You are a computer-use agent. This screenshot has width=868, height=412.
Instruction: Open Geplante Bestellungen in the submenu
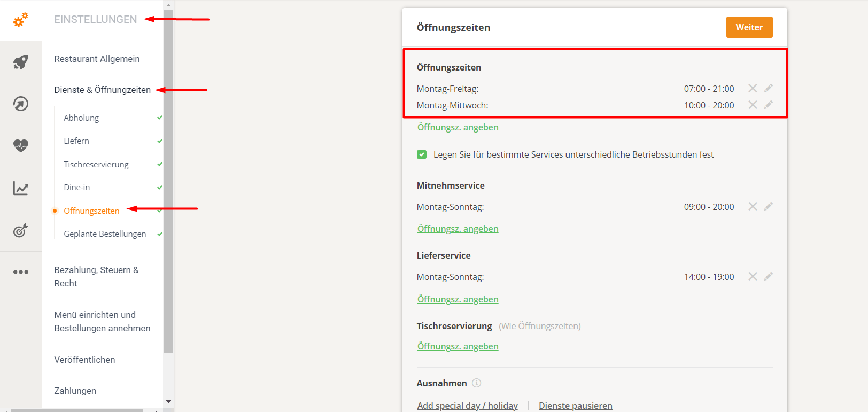pyautogui.click(x=105, y=234)
